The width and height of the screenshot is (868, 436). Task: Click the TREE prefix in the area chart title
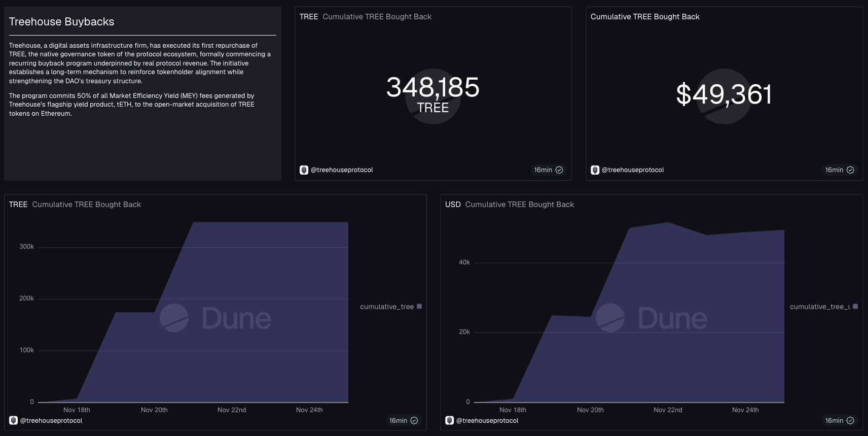coord(18,205)
